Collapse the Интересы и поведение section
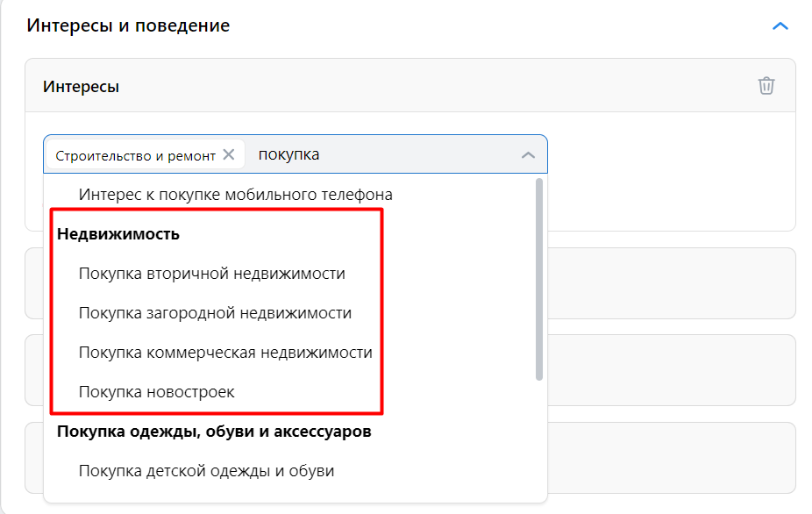The height and width of the screenshot is (514, 812). (x=780, y=26)
